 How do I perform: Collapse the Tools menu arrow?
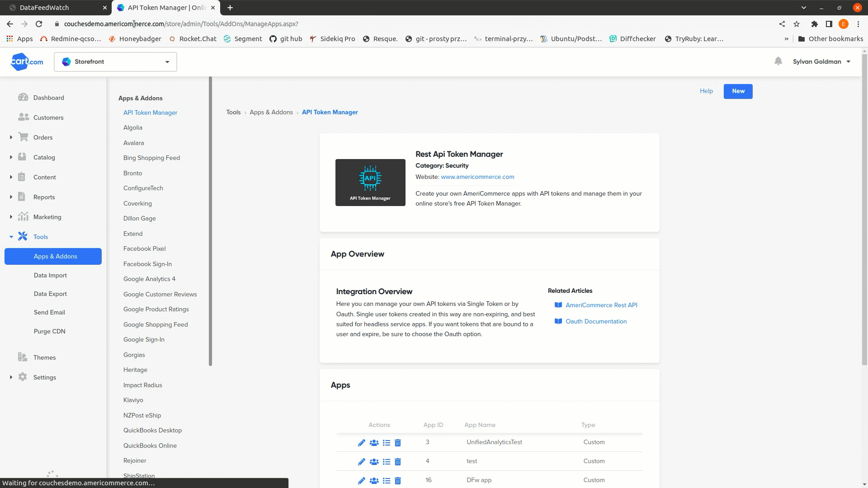(11, 237)
